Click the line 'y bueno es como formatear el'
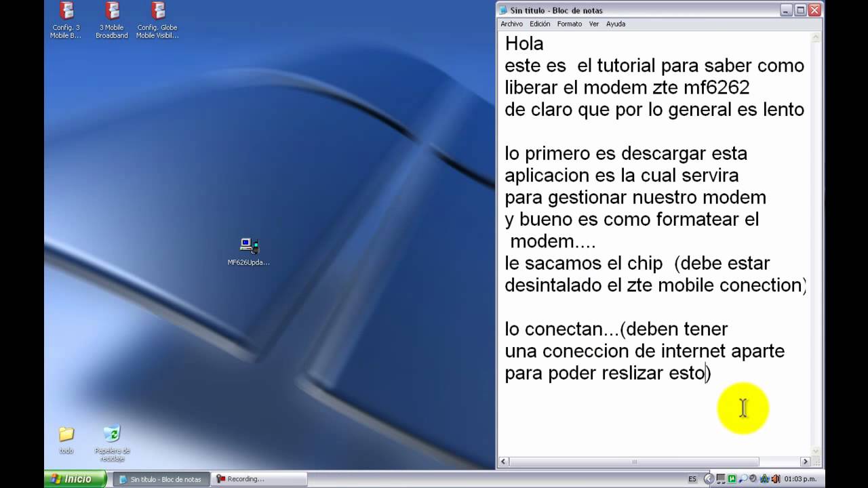The width and height of the screenshot is (868, 488). (x=632, y=220)
